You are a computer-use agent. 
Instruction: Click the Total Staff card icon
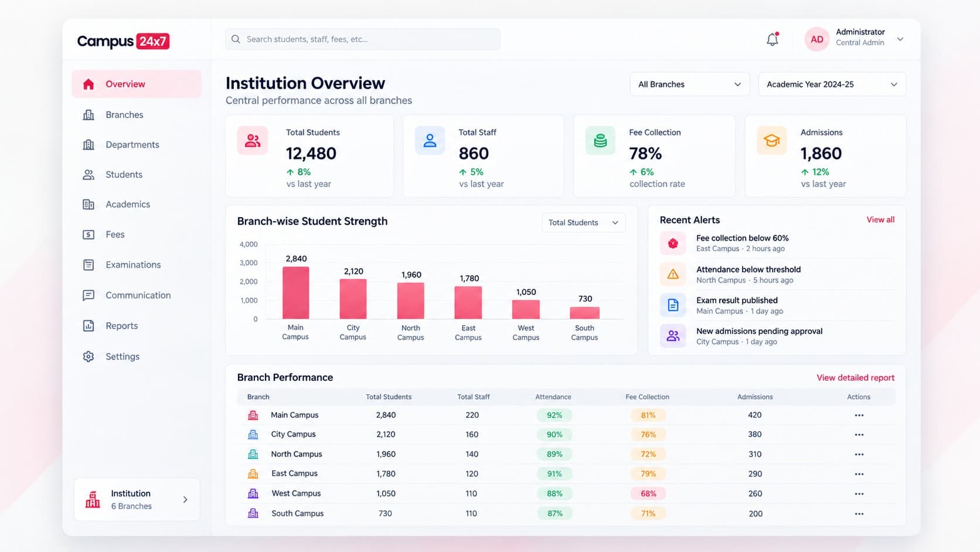tap(430, 141)
